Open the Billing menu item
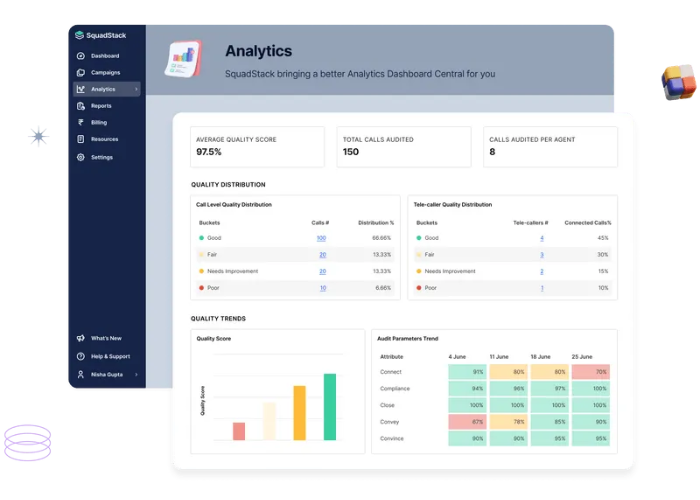Viewport: 700px width, 500px height. 99,122
